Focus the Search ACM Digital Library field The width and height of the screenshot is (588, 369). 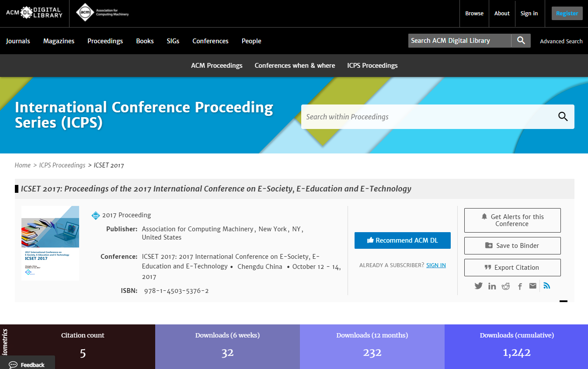point(459,41)
